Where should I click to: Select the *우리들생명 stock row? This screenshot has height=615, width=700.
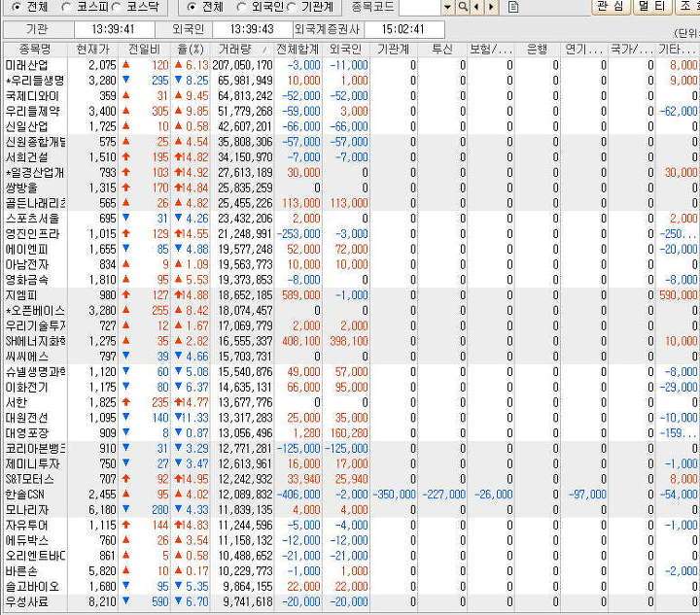click(350, 81)
